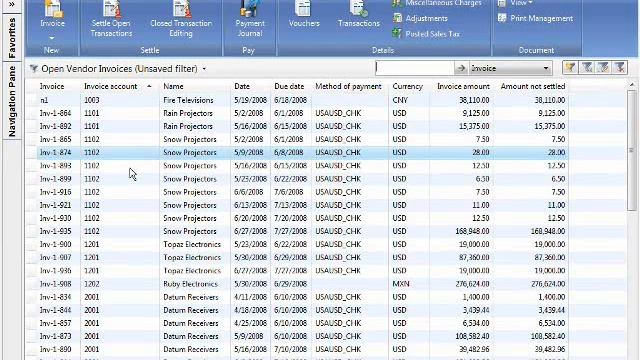Viewport: 640px width, 360px height.
Task: Open Settle Open Transactions
Action: click(x=111, y=19)
